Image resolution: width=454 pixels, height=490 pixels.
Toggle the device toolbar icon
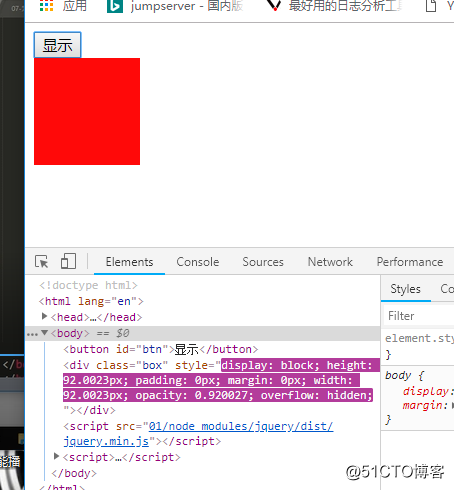click(x=68, y=261)
